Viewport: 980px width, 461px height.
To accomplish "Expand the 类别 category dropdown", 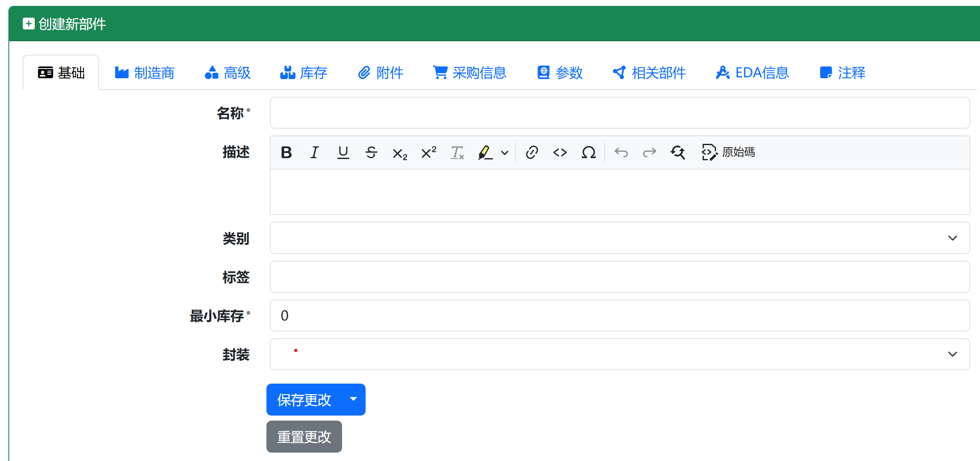I will tap(952, 238).
